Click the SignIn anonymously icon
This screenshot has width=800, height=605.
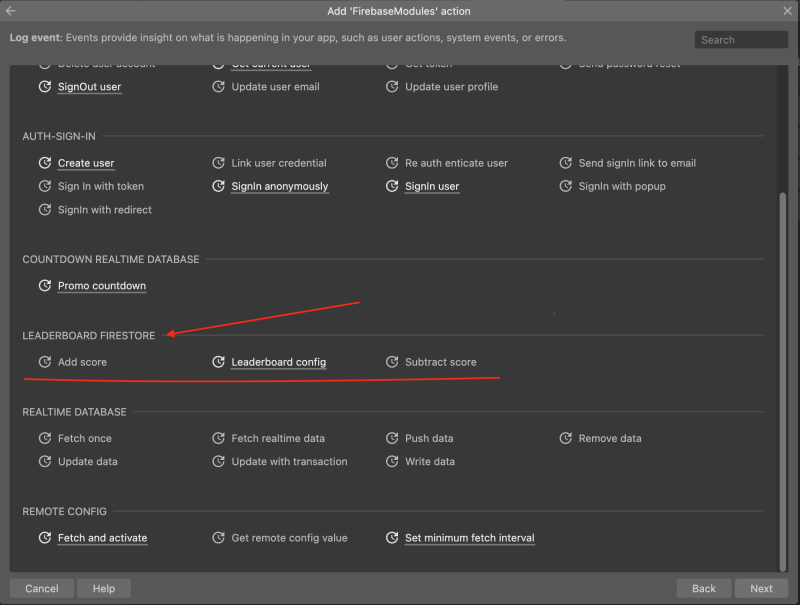(x=218, y=186)
